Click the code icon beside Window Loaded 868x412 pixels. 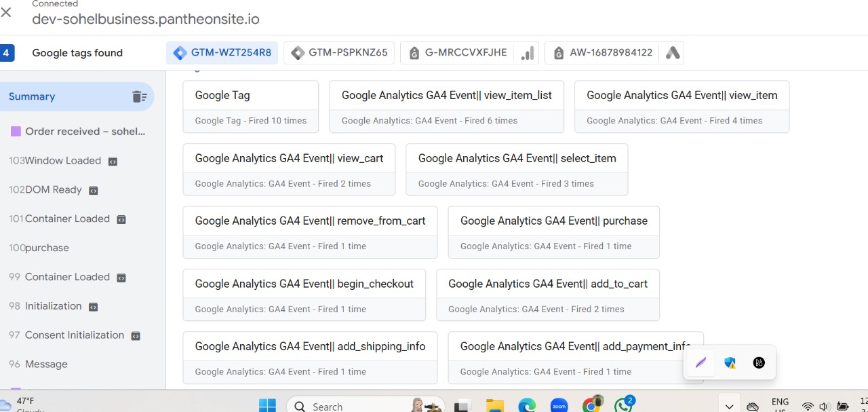(113, 162)
